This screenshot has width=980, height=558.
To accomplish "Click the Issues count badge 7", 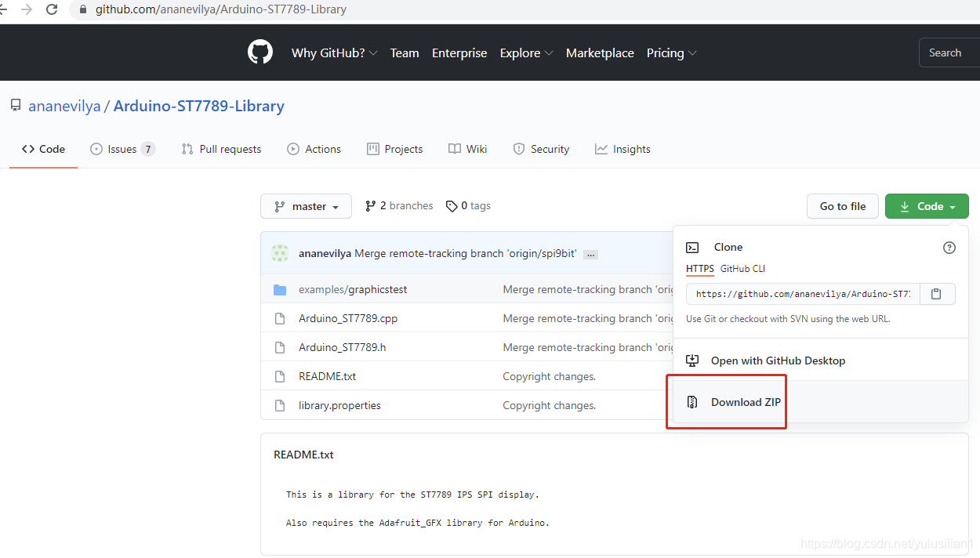I will point(148,149).
